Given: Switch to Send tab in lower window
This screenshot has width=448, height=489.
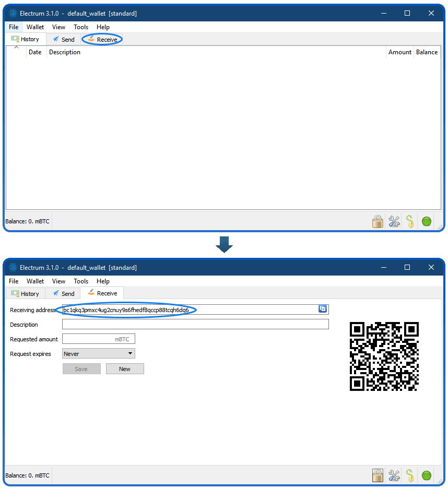Looking at the screenshot, I should [64, 293].
